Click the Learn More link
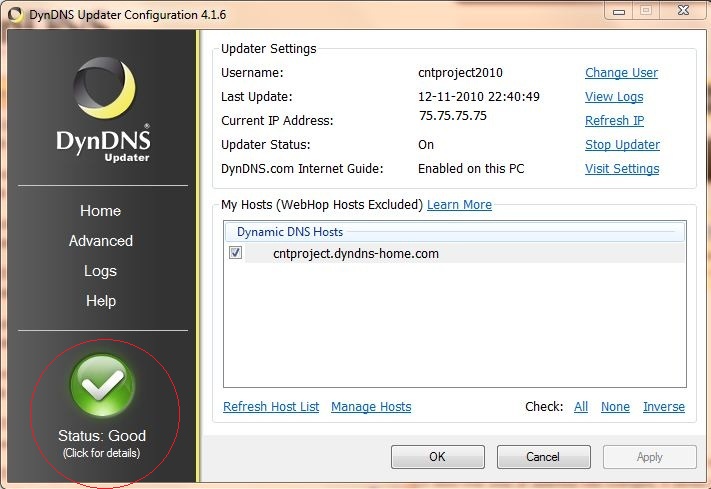711x489 pixels. [459, 205]
